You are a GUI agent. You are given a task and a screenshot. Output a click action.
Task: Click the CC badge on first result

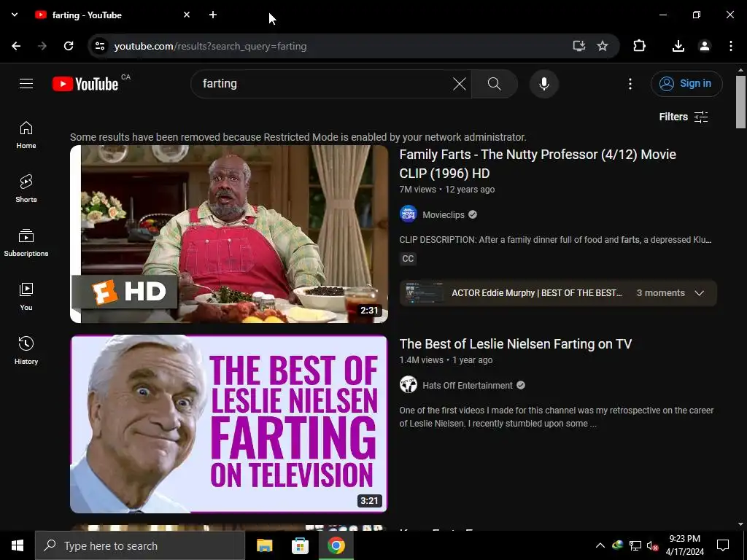[408, 259]
